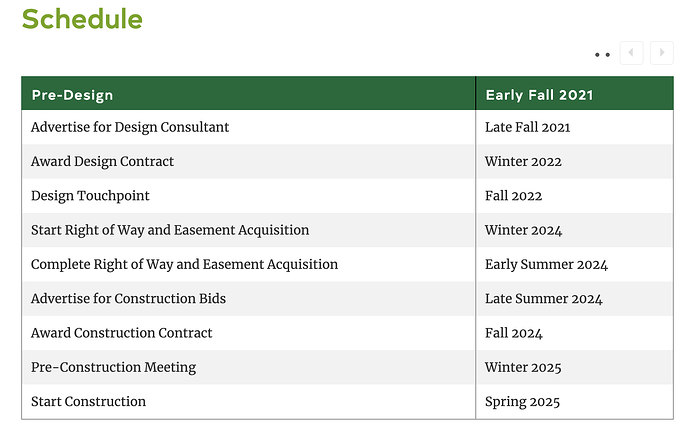Click the Award Construction Contract row
Image resolution: width=690 pixels, height=435 pixels.
point(347,333)
